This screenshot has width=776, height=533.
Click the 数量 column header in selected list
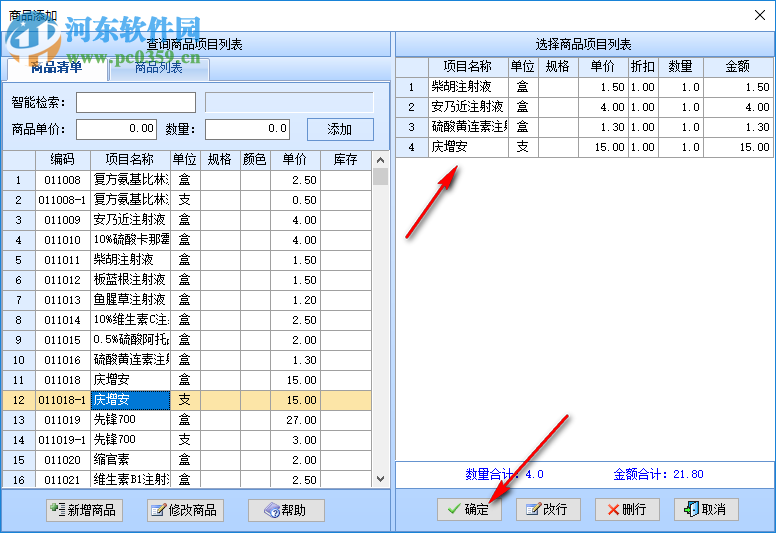point(680,67)
